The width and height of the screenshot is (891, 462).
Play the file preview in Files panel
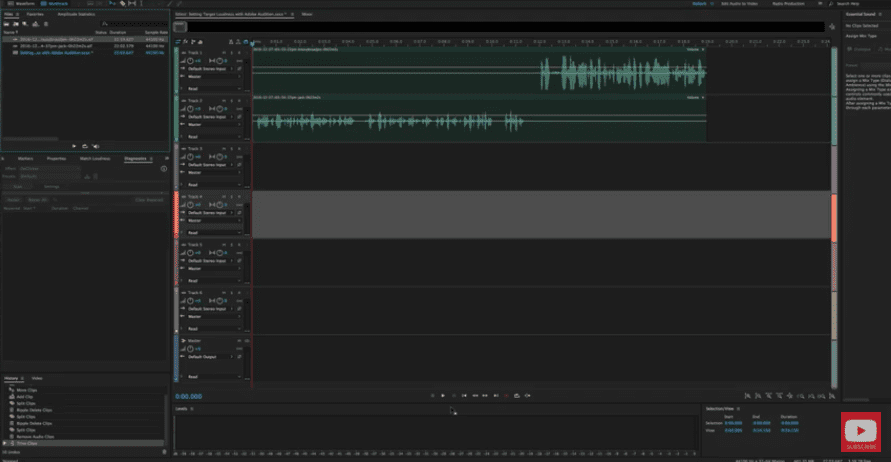click(74, 146)
